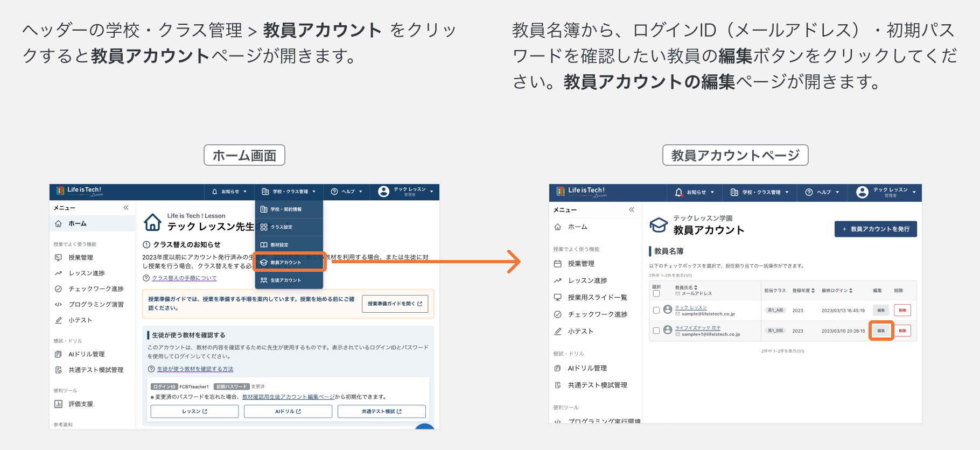This screenshot has height=450, width=980.
Task: Collapse the メニュー sidebar in home screen
Action: tap(126, 207)
